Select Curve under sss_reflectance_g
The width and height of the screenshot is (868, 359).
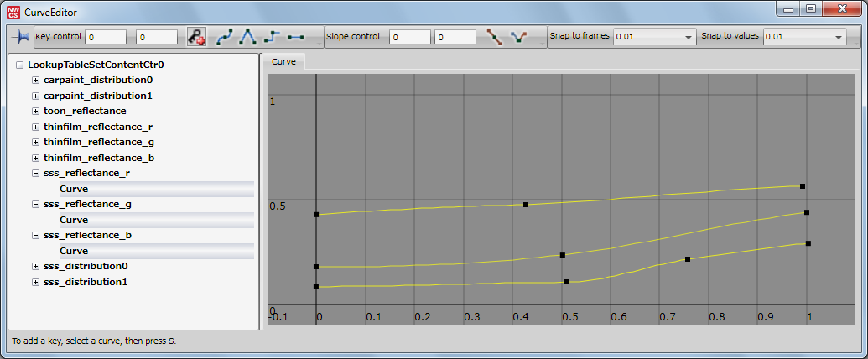74,220
